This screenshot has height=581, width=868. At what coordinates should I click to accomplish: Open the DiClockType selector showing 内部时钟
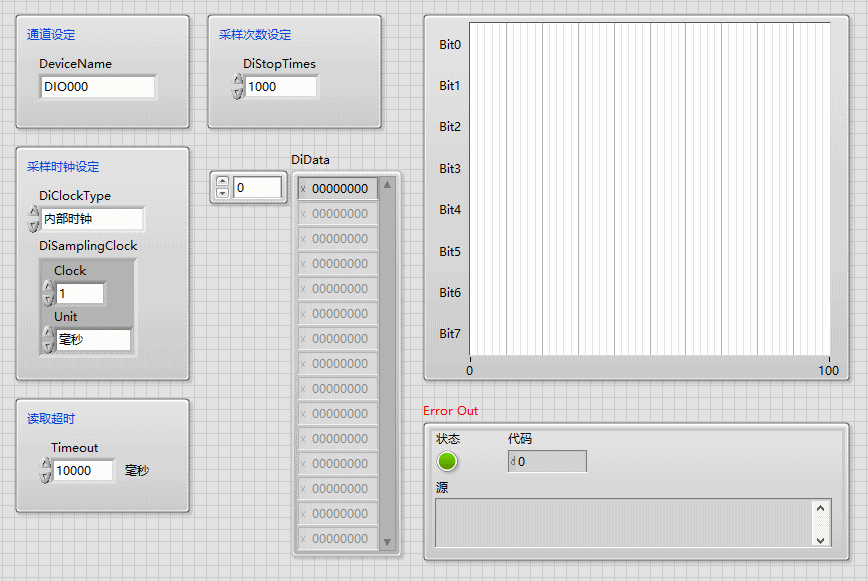tap(92, 219)
